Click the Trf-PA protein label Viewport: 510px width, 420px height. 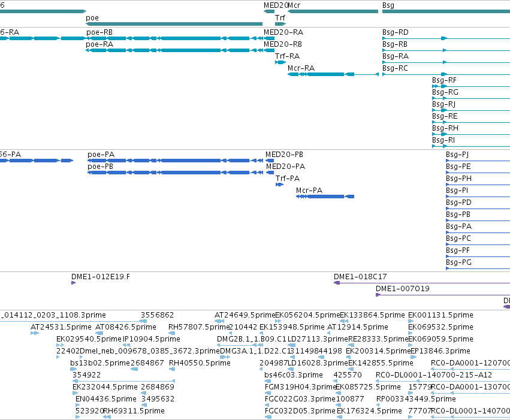[288, 179]
